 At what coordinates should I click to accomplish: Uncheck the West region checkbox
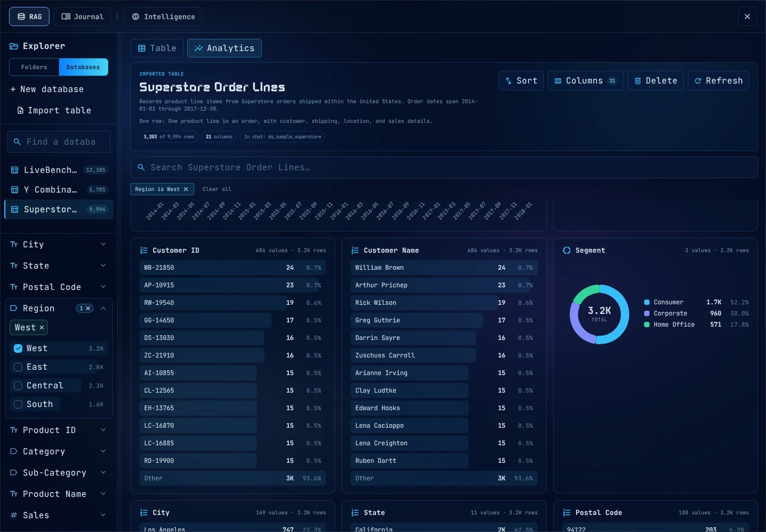(18, 348)
